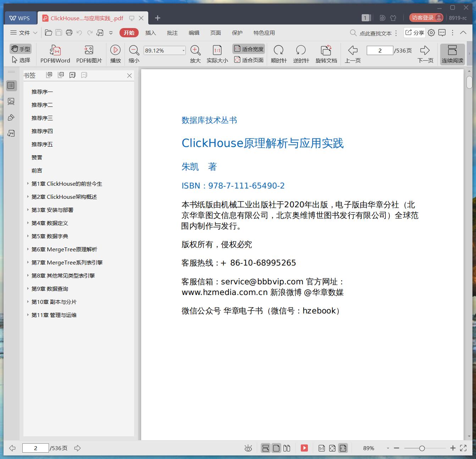Image resolution: width=476 pixels, height=459 pixels.
Task: Open bookmarks sidebar panel icon
Action: pyautogui.click(x=11, y=86)
